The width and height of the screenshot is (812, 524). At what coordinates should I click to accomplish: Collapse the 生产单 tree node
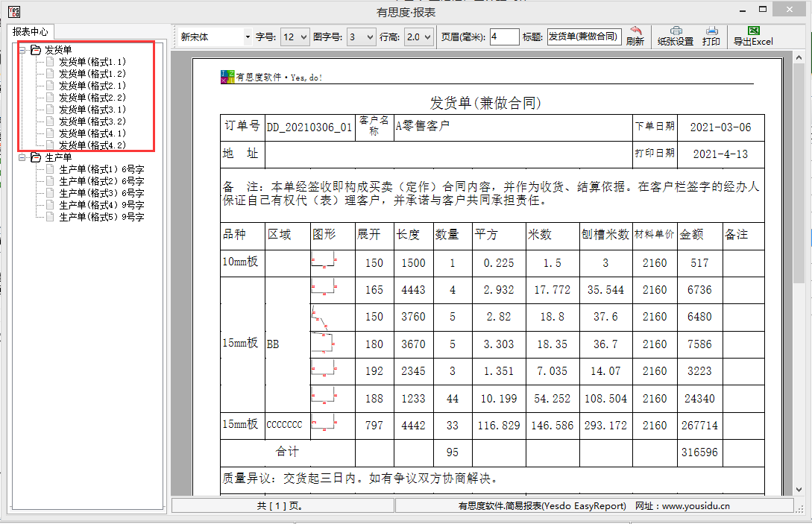coord(22,157)
